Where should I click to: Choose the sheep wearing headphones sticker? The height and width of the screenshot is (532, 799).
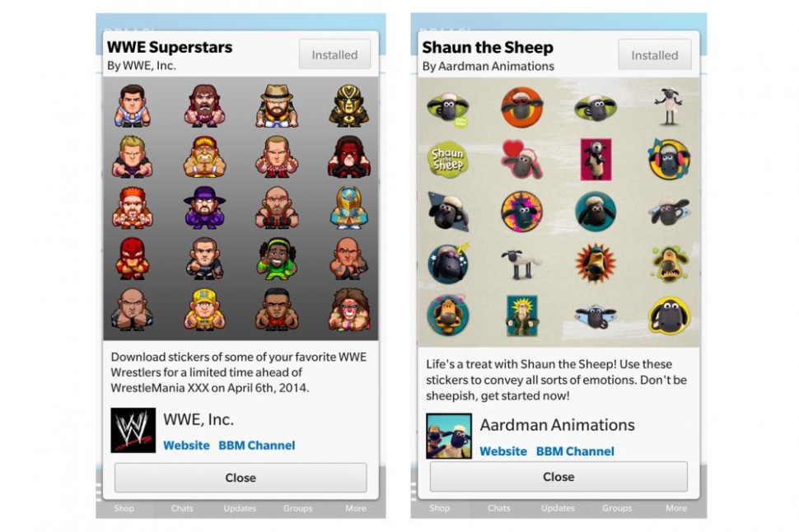[x=669, y=159]
